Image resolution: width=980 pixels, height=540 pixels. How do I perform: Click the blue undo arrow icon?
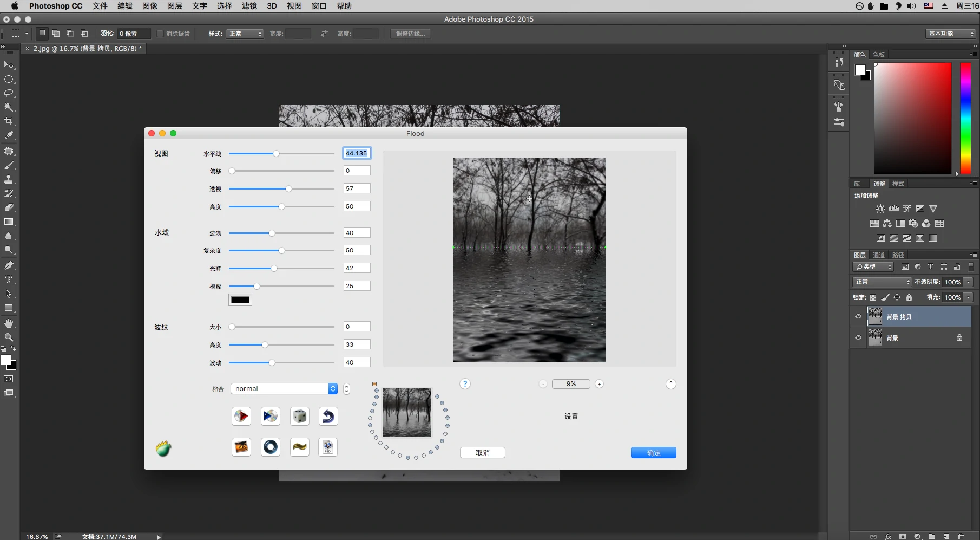[328, 416]
